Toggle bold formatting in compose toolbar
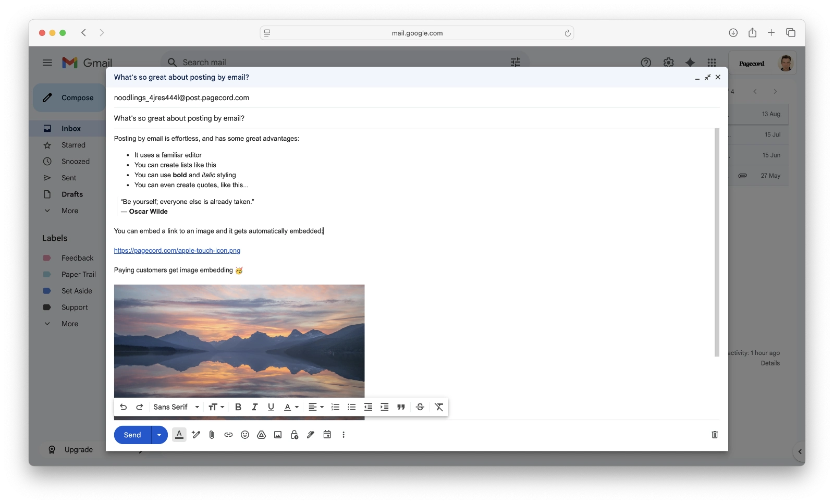Viewport: 834px width, 504px height. click(238, 407)
